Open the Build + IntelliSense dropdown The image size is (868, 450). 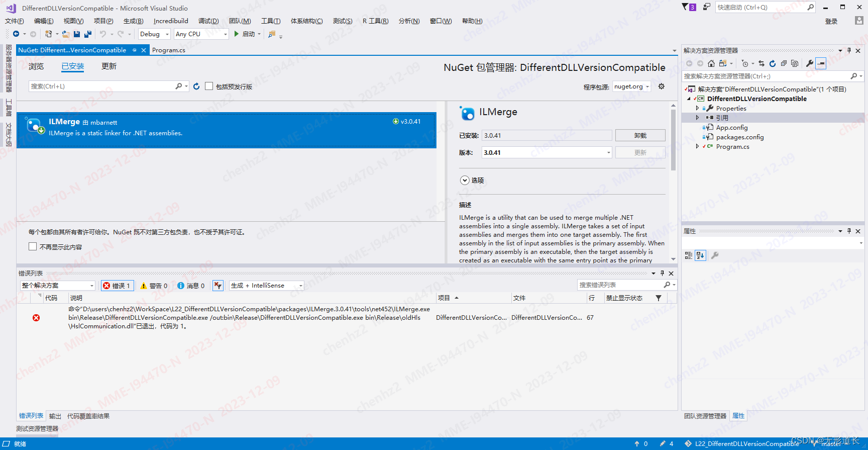267,286
